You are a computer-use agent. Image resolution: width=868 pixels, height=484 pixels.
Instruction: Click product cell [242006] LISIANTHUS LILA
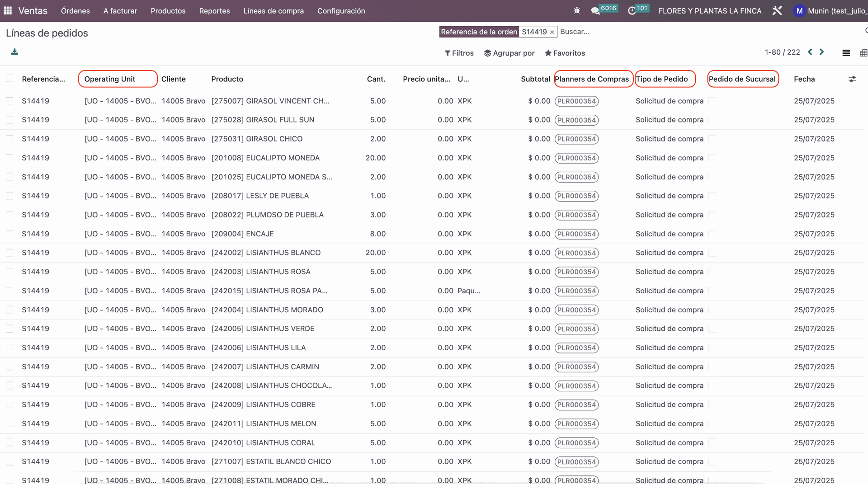[259, 348]
